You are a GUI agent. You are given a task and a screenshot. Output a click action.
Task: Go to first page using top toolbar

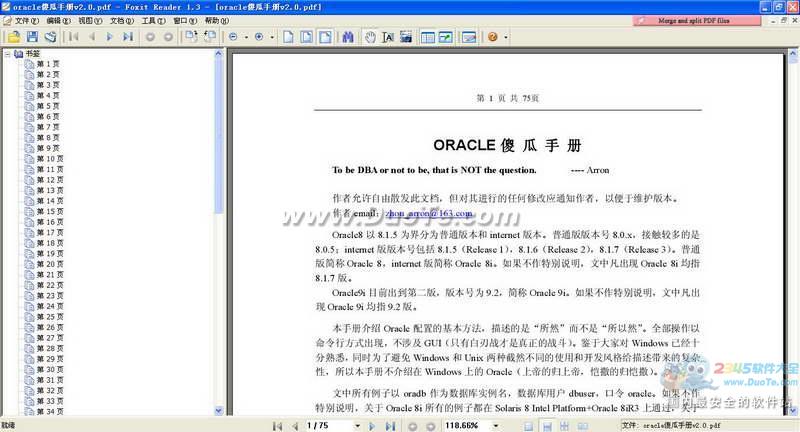click(x=74, y=37)
